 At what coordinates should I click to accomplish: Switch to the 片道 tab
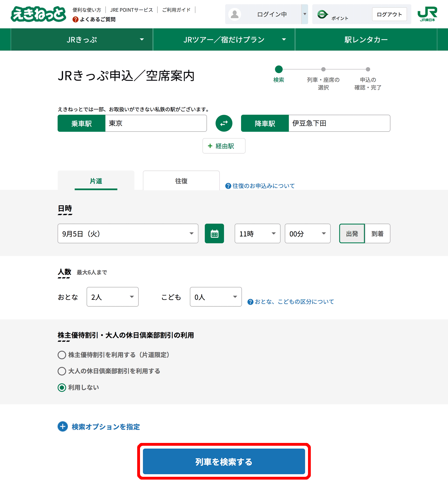(96, 181)
